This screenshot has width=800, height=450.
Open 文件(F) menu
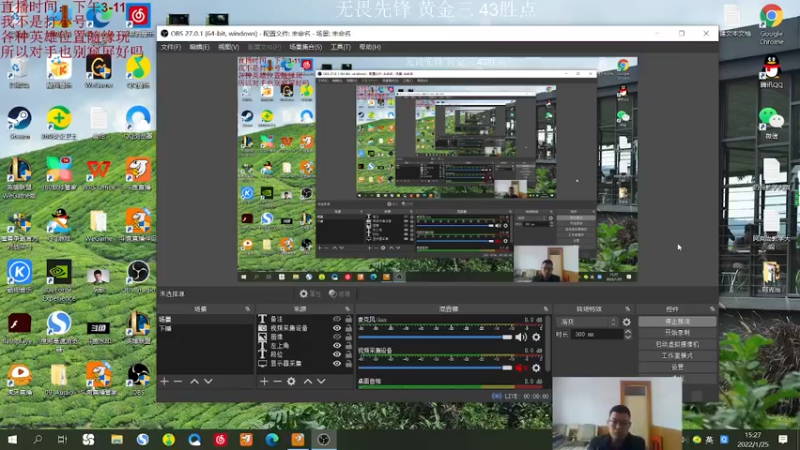pos(171,47)
